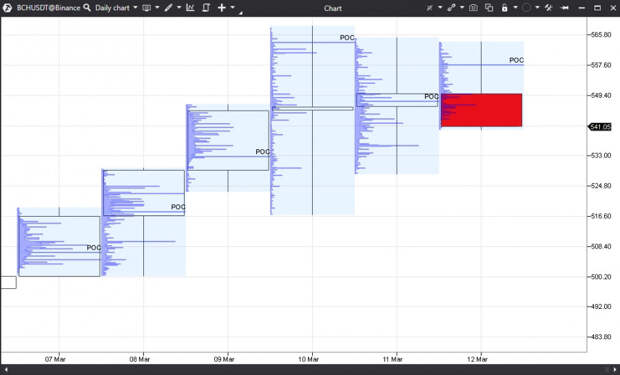This screenshot has width=620, height=375.
Task: Click the duplicate window icon
Action: [489, 8]
